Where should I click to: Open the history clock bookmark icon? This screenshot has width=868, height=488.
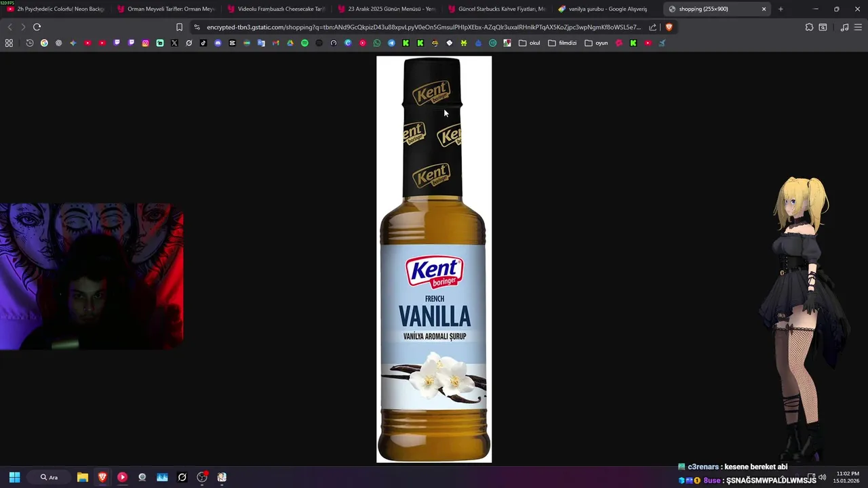tap(30, 43)
